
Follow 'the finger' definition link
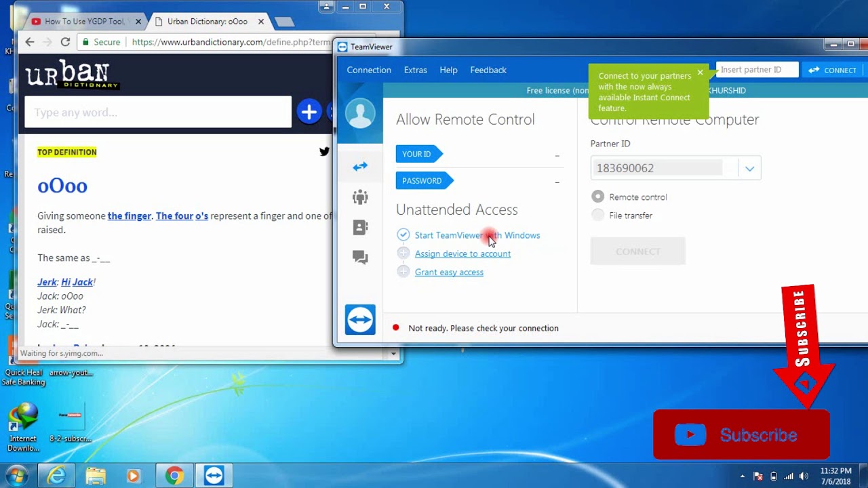(x=130, y=216)
